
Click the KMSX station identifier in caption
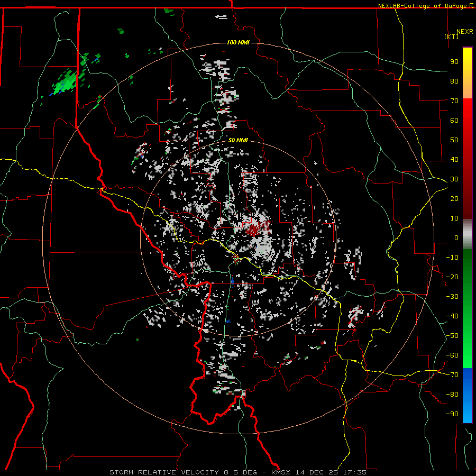tap(281, 472)
